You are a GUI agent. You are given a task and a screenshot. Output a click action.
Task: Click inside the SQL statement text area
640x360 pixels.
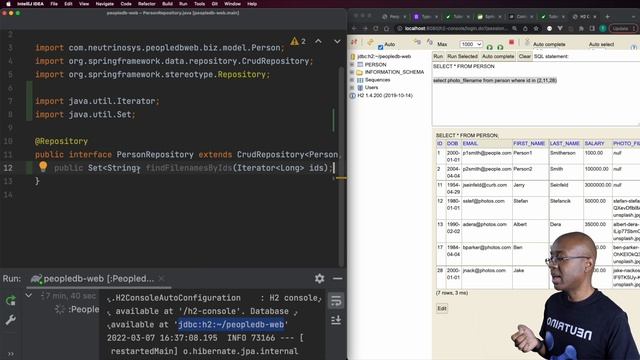(536, 94)
